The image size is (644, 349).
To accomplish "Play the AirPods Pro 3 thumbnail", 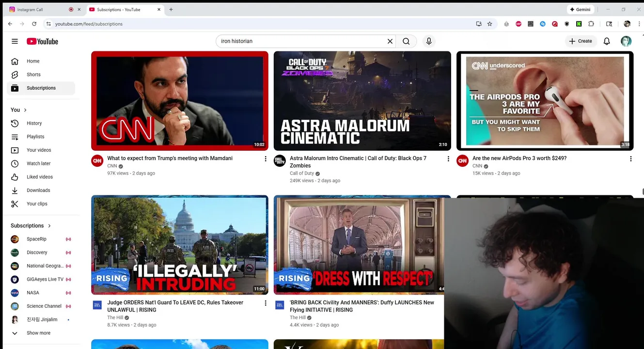I will pos(545,101).
